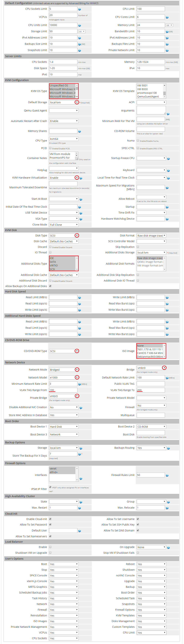Open the SPICE Console user option dropdown
Image resolution: width=184 pixels, height=644 pixels.
64,575
